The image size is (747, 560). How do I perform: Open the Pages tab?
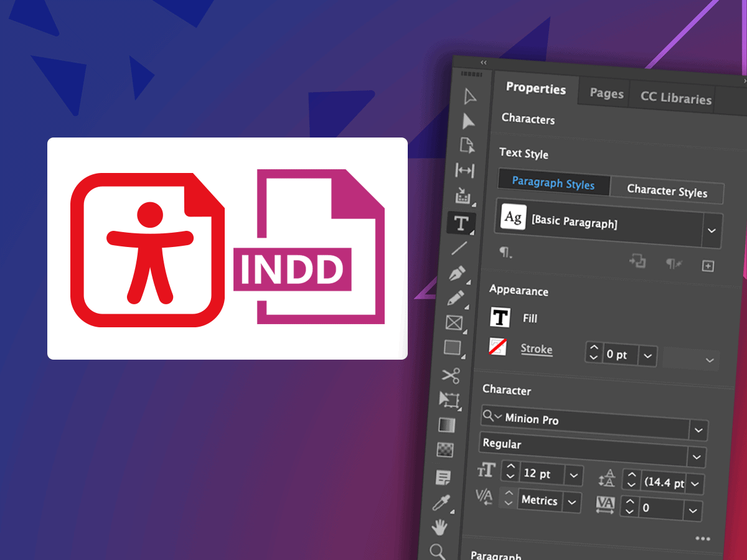pos(606,93)
